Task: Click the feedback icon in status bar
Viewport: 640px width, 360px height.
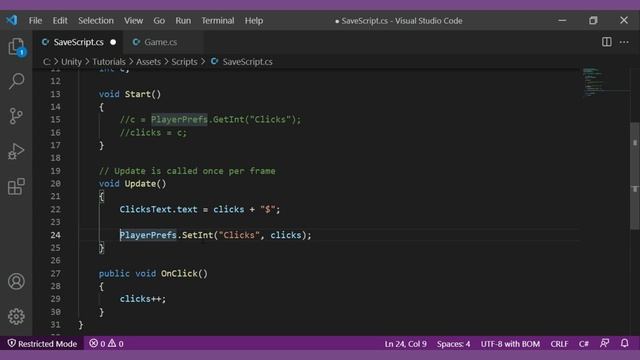Action: point(604,343)
